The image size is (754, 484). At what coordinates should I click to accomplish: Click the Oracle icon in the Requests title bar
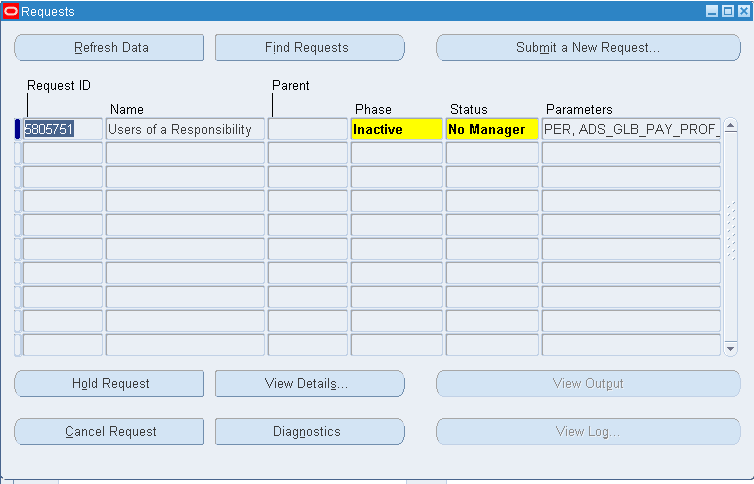11,11
